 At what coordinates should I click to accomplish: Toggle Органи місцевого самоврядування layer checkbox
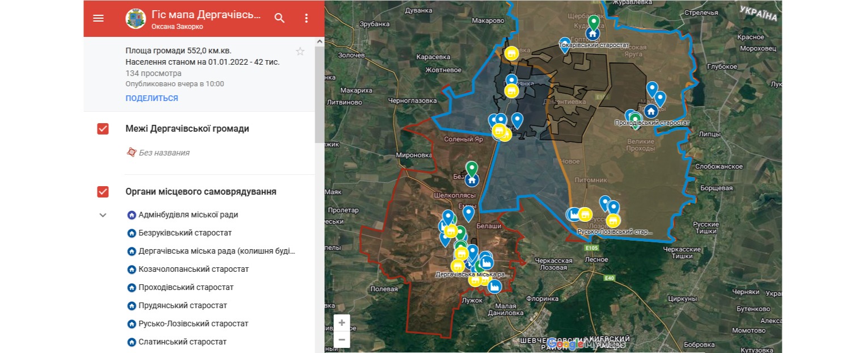[103, 192]
